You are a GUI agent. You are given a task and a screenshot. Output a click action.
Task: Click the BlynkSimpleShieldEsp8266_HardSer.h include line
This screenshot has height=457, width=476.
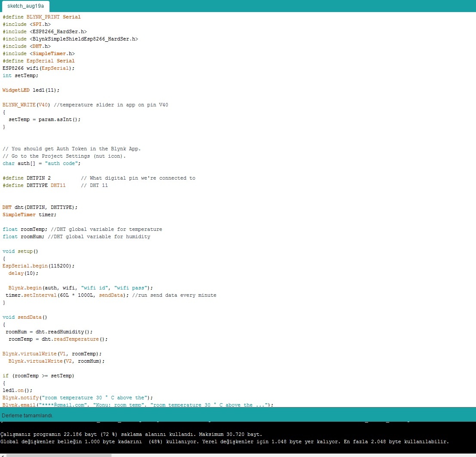click(71, 39)
